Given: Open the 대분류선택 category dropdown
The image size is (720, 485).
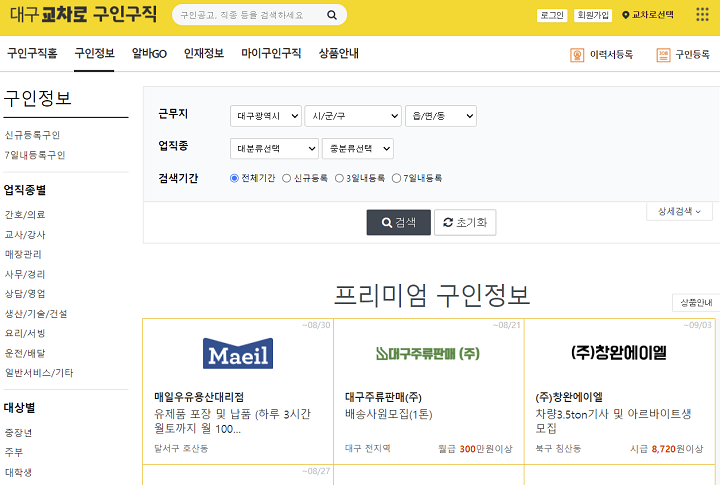Looking at the screenshot, I should 274,149.
